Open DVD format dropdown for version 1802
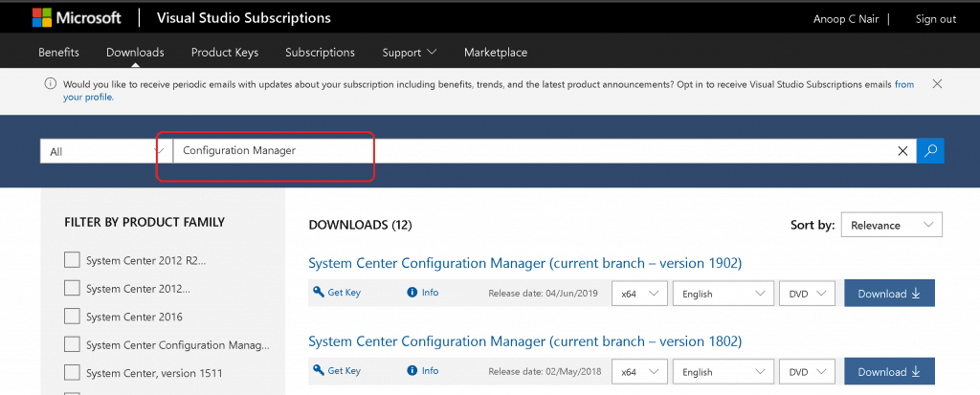 807,371
